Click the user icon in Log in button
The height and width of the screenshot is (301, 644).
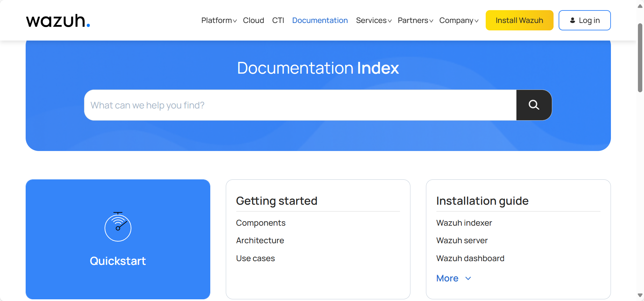click(x=572, y=20)
